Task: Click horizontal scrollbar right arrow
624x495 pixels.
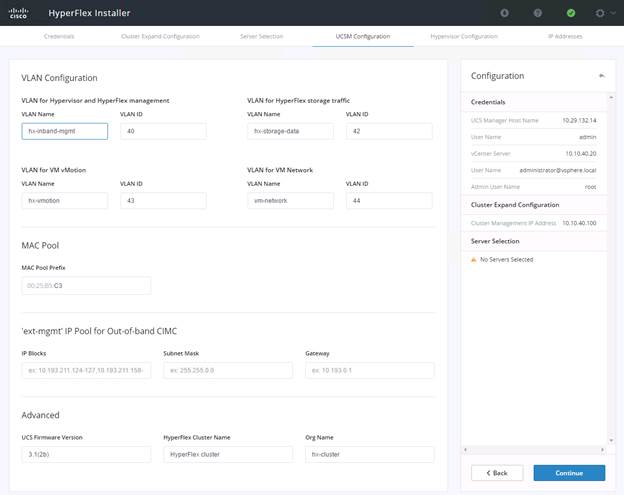Action: tap(603, 450)
